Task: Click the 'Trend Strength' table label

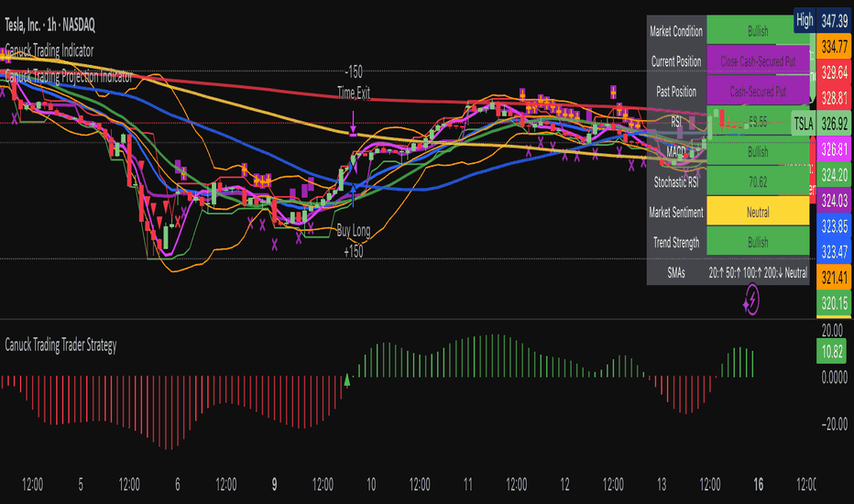Action: coord(676,242)
